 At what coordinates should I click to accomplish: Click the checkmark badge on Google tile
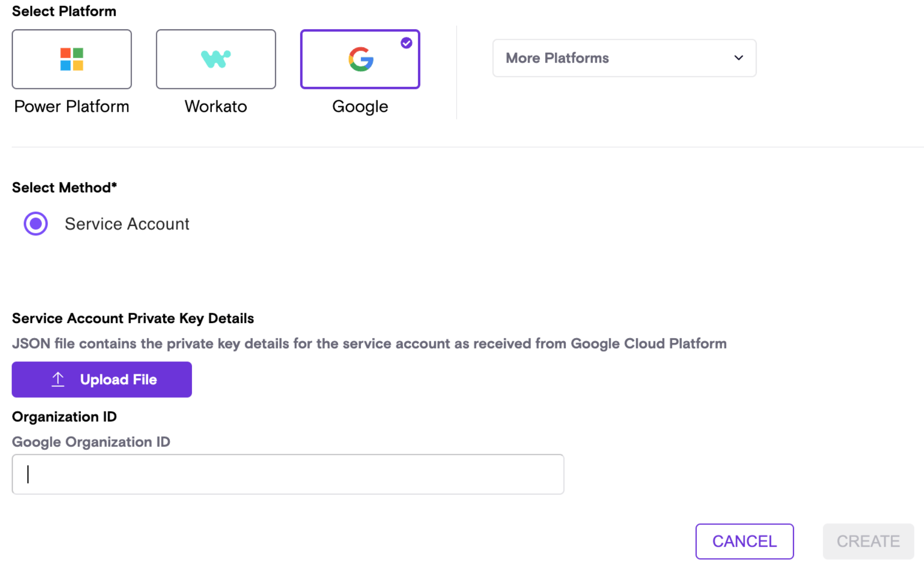click(406, 43)
